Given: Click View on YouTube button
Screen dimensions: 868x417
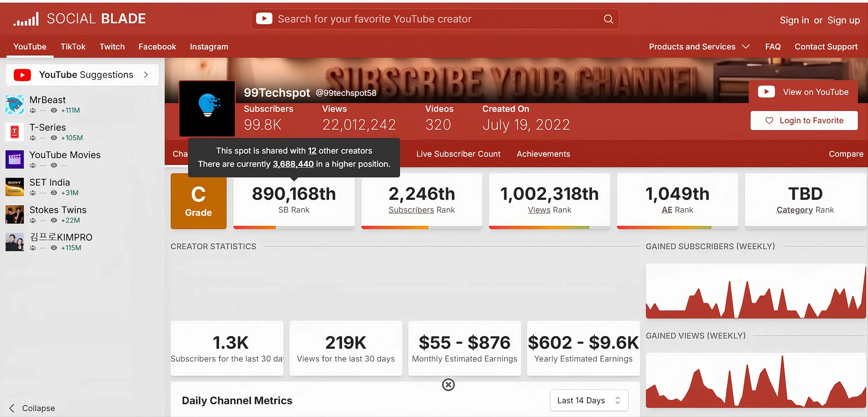Looking at the screenshot, I should click(x=803, y=92).
